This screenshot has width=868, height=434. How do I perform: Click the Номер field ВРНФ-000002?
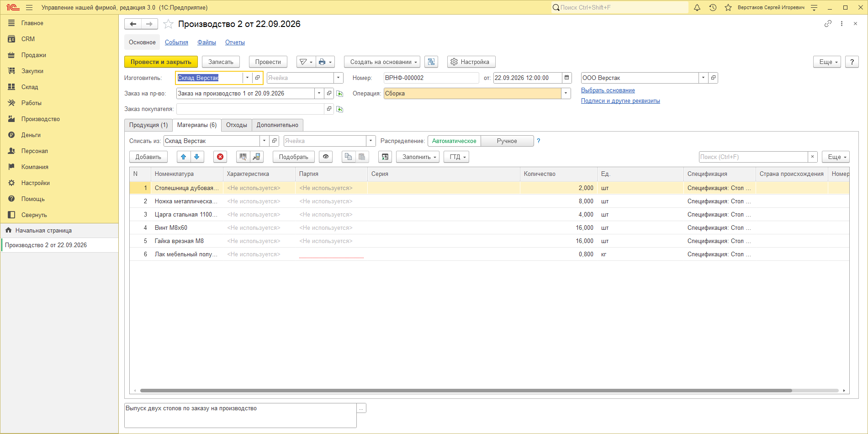(431, 78)
